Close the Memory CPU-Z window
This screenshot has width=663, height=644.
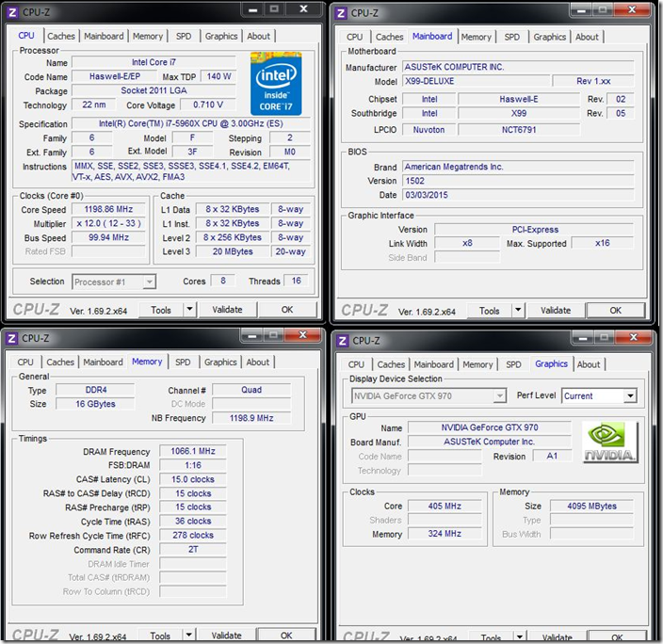pyautogui.click(x=302, y=335)
